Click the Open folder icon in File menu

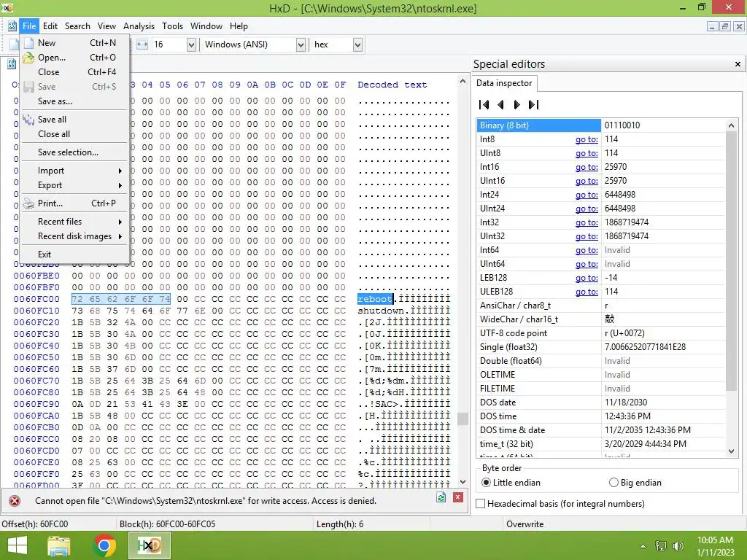click(x=28, y=58)
